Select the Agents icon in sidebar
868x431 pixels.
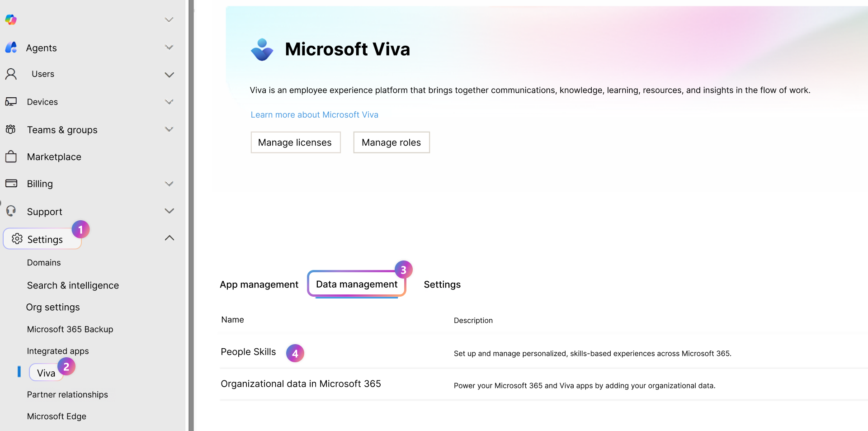pos(11,48)
